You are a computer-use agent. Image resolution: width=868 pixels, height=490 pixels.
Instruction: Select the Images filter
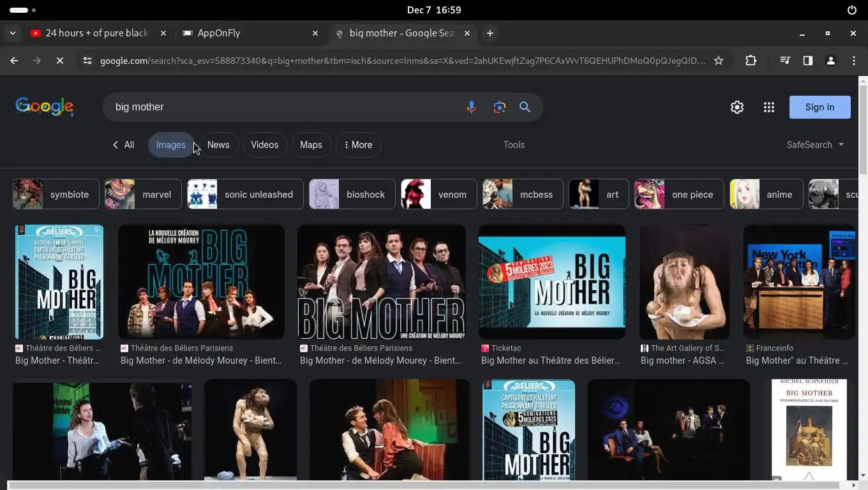pos(171,145)
